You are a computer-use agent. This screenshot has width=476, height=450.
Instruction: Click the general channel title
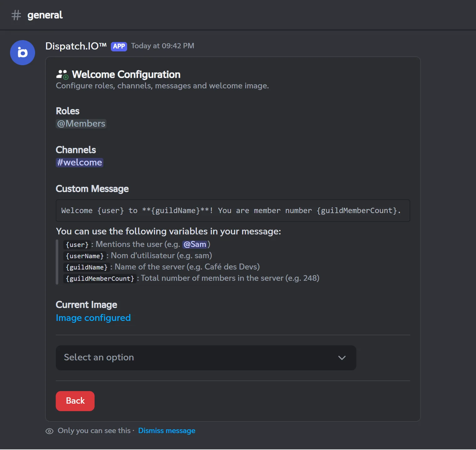point(45,15)
